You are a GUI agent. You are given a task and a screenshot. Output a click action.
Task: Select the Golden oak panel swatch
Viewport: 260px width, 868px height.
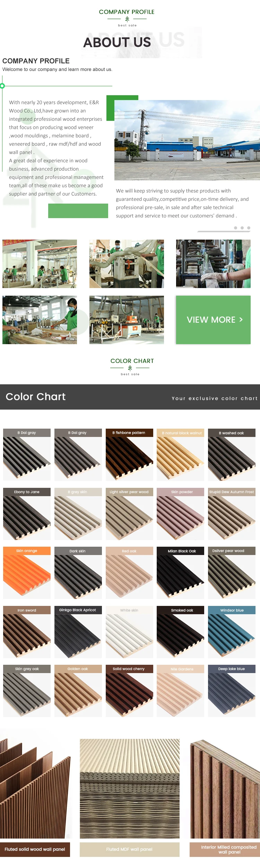78,691
